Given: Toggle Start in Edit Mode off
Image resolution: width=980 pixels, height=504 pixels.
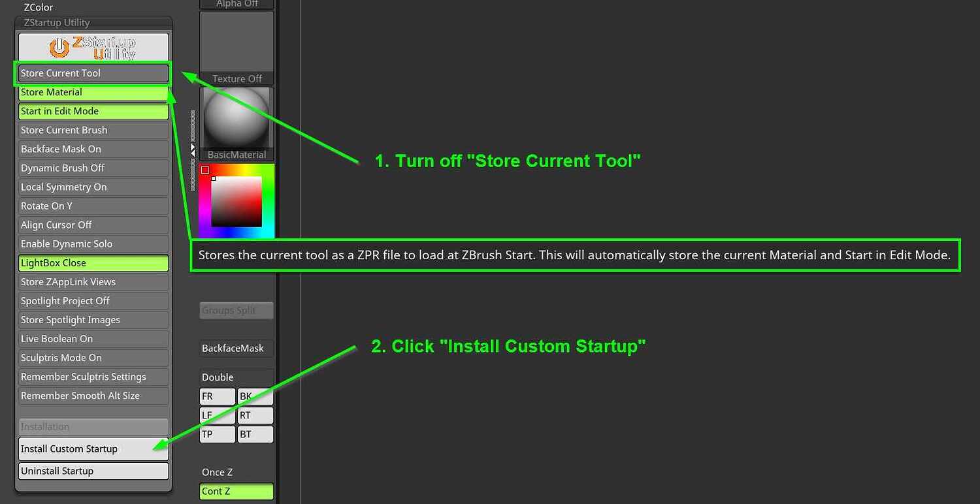Looking at the screenshot, I should click(x=93, y=111).
